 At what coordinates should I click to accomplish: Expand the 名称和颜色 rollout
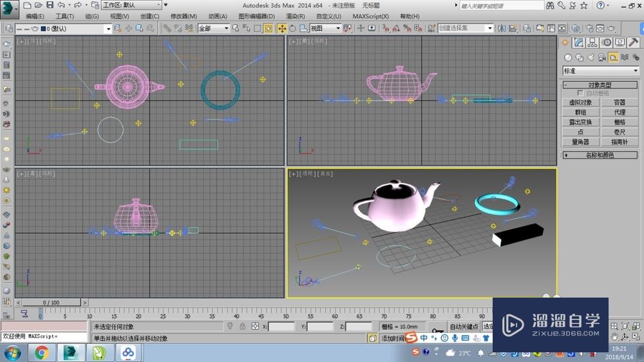pos(600,155)
